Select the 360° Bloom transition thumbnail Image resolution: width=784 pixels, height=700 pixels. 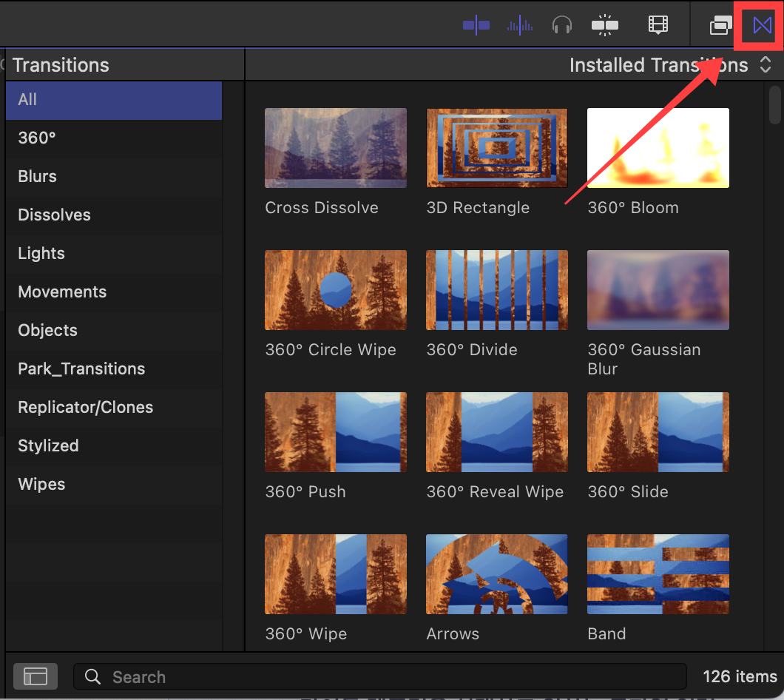click(658, 148)
